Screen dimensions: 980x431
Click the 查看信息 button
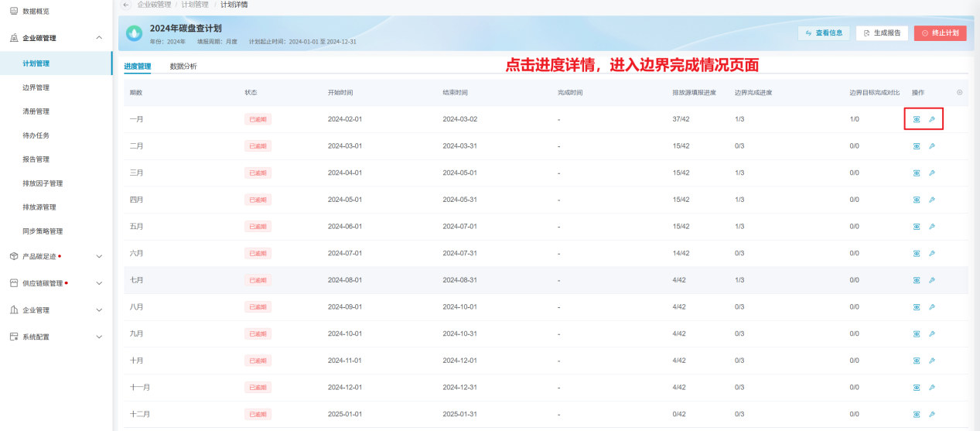pos(824,33)
